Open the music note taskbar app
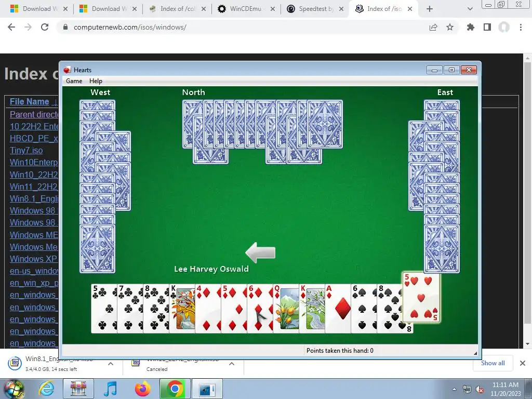This screenshot has height=399, width=532. pyautogui.click(x=110, y=389)
